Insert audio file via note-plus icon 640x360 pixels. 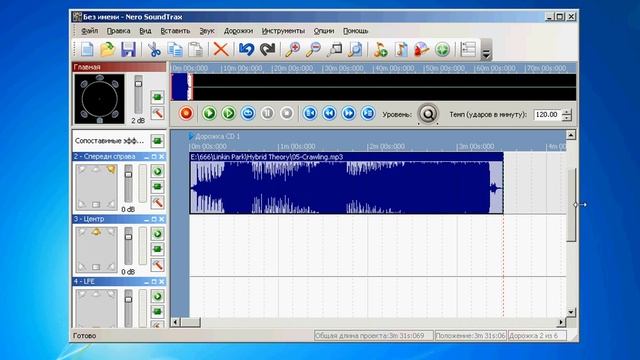click(380, 49)
